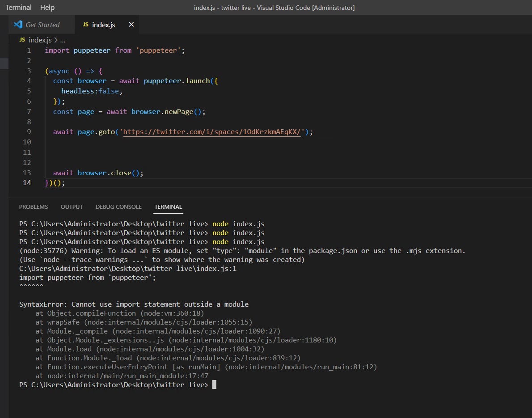Click line number 1 in the gutter
This screenshot has width=532, height=418.
click(29, 51)
